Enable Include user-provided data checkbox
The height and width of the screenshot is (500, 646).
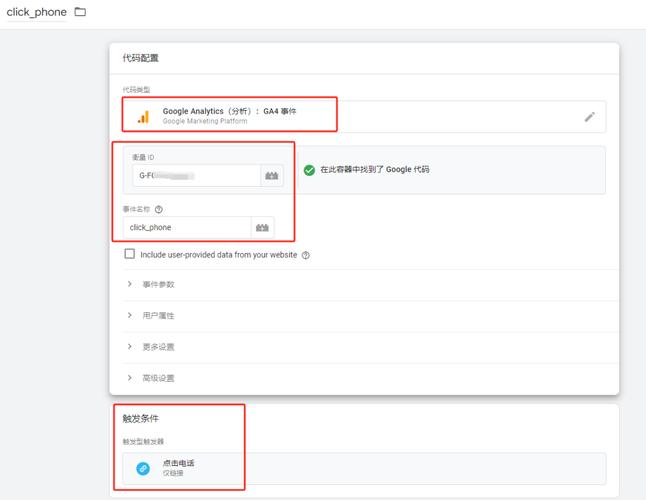coord(130,254)
